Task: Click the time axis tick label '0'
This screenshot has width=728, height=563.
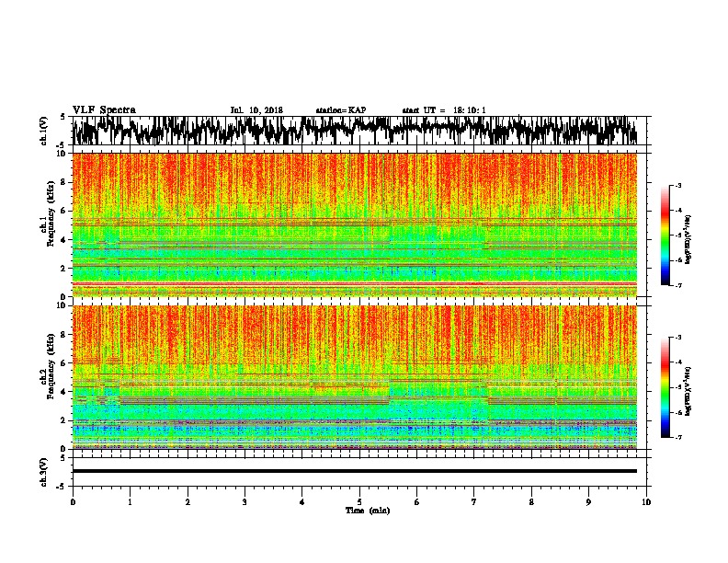Action: [x=73, y=502]
